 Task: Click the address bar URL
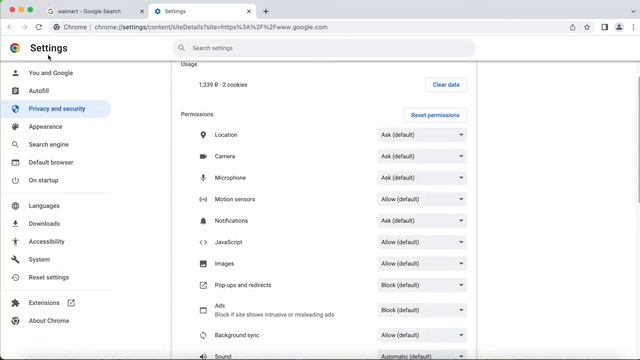pyautogui.click(x=211, y=27)
